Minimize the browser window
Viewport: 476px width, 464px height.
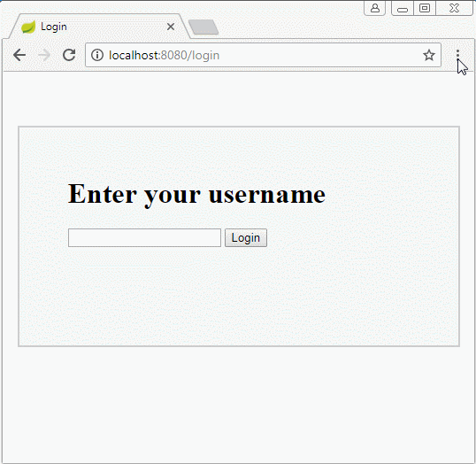click(403, 8)
